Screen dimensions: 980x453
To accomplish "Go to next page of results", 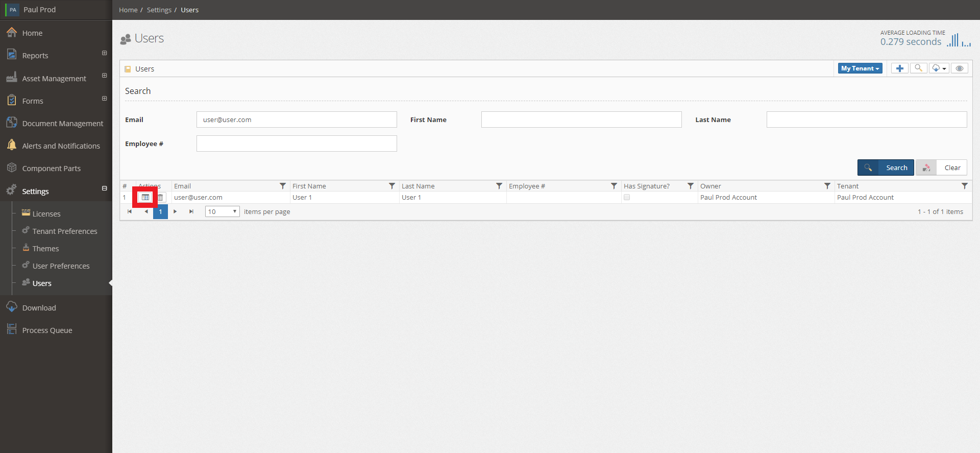I will pyautogui.click(x=175, y=211).
